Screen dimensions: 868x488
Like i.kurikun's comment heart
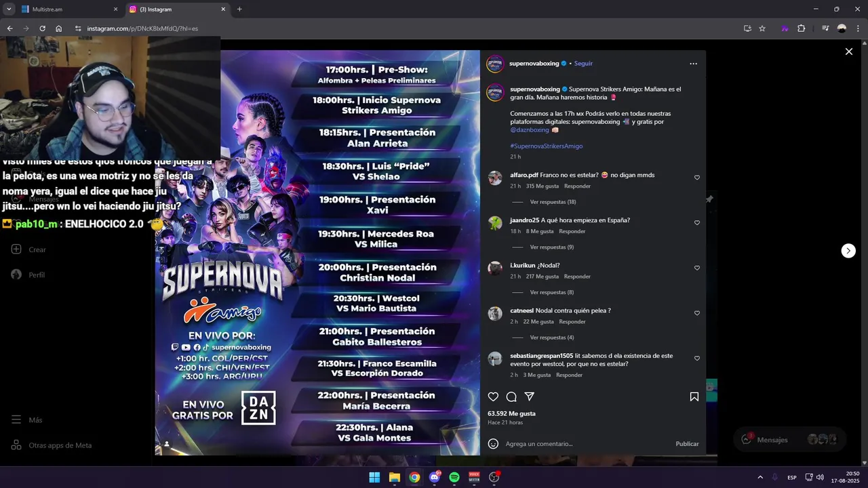(x=696, y=268)
